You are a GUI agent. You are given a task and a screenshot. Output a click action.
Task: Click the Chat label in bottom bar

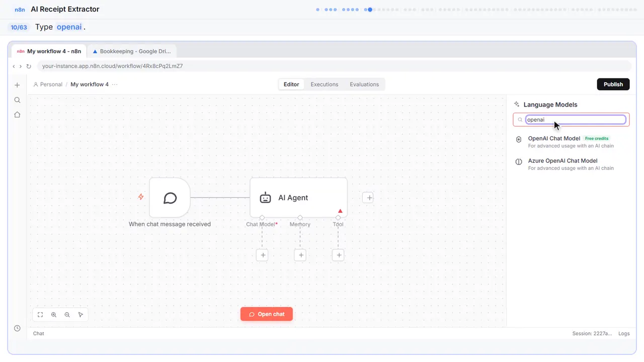[39, 333]
